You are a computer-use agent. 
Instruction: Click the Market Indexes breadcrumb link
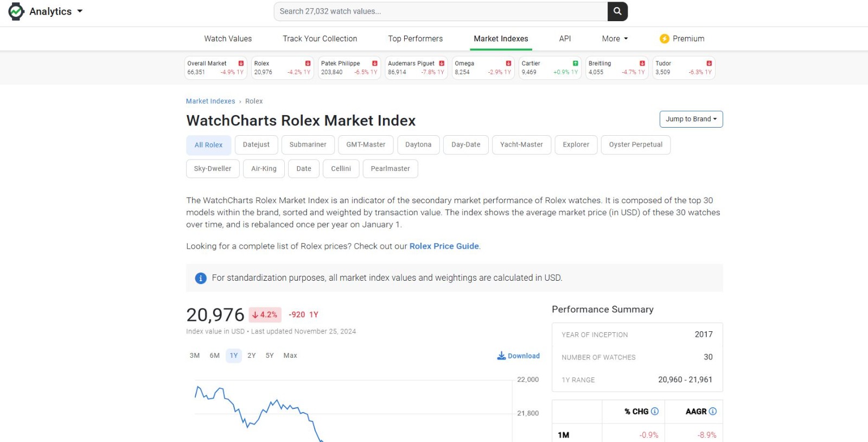click(210, 101)
